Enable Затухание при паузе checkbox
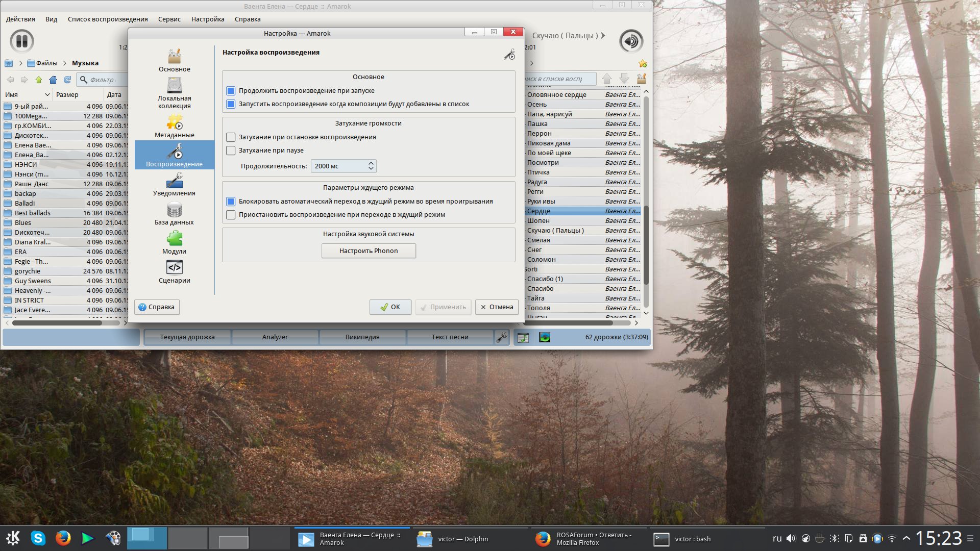 coord(231,151)
